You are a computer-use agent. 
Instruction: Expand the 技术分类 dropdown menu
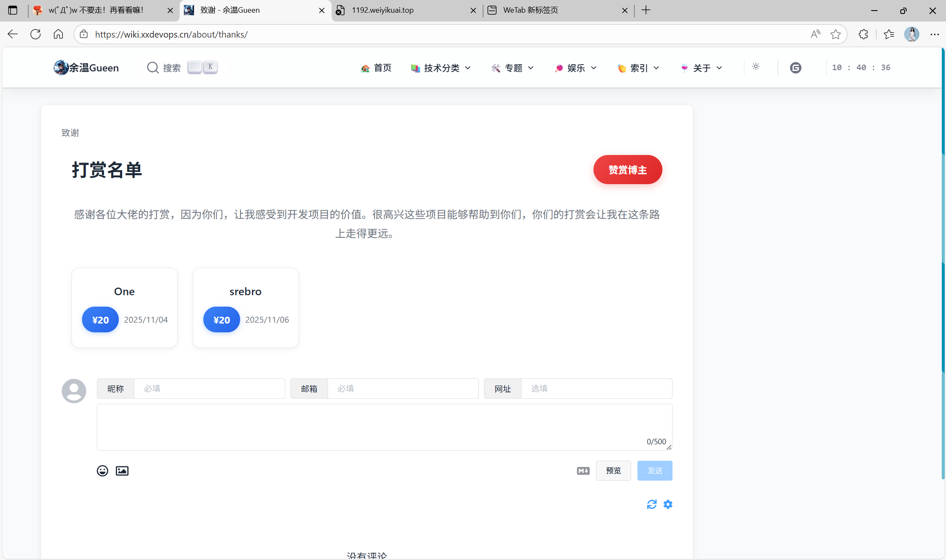[441, 68]
